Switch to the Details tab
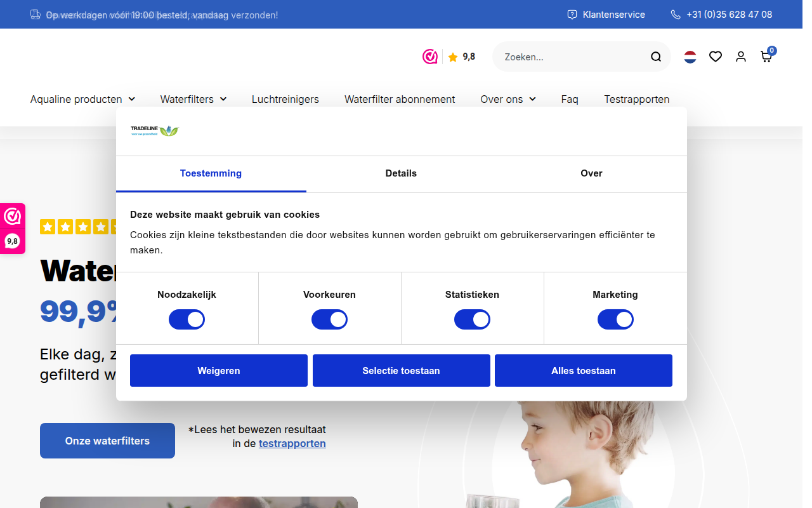812x508 pixels. pyautogui.click(x=401, y=173)
